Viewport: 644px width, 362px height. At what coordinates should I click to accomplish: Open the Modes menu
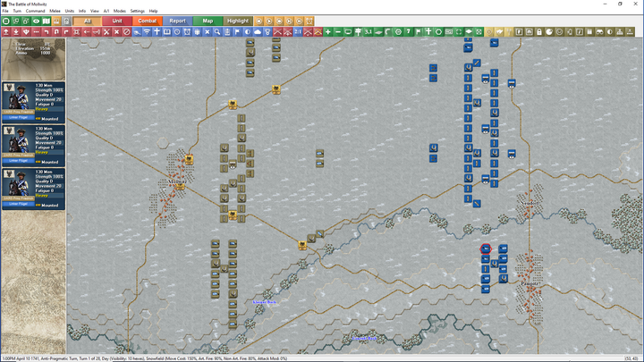(x=120, y=11)
